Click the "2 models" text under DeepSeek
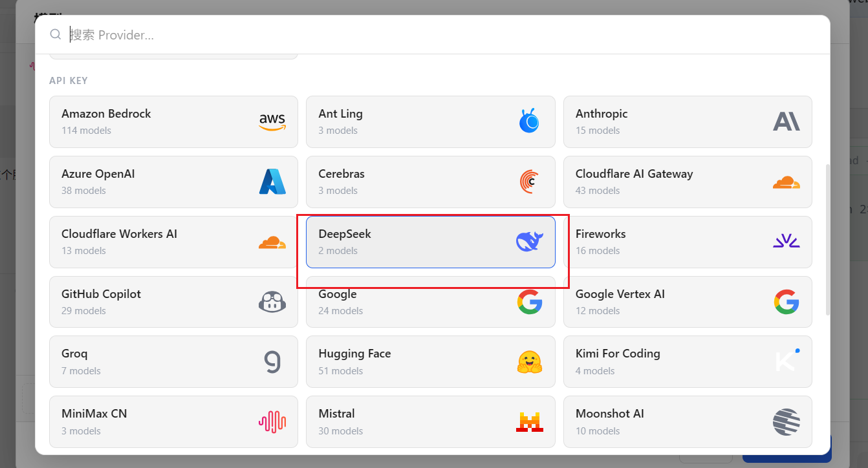868x468 pixels. [x=338, y=251]
